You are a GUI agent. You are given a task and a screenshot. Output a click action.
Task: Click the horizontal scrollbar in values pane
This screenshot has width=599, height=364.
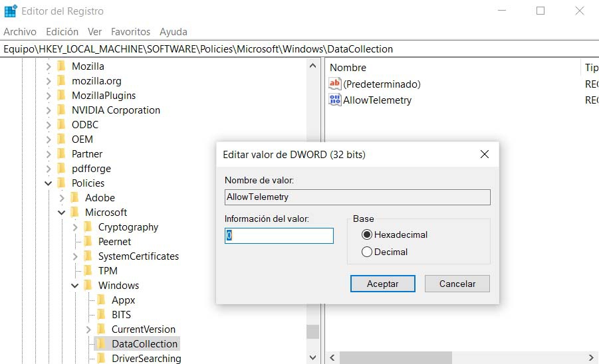click(x=399, y=358)
